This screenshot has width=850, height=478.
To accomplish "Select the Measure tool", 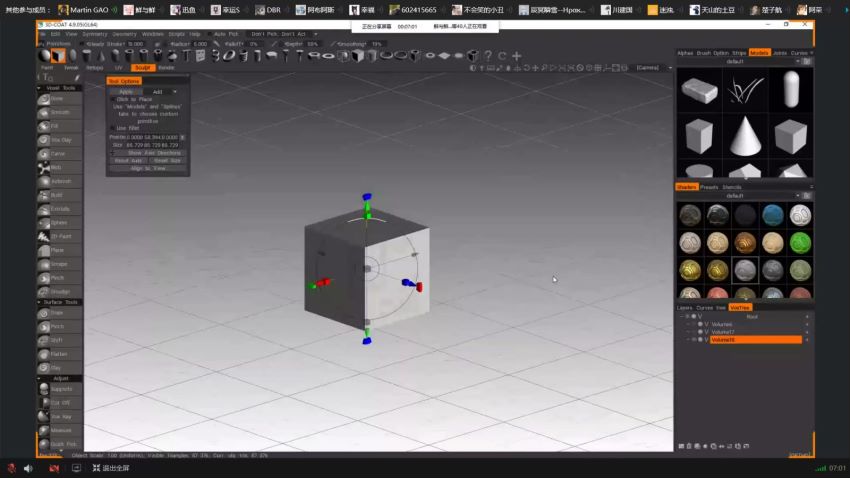I will pyautogui.click(x=59, y=430).
